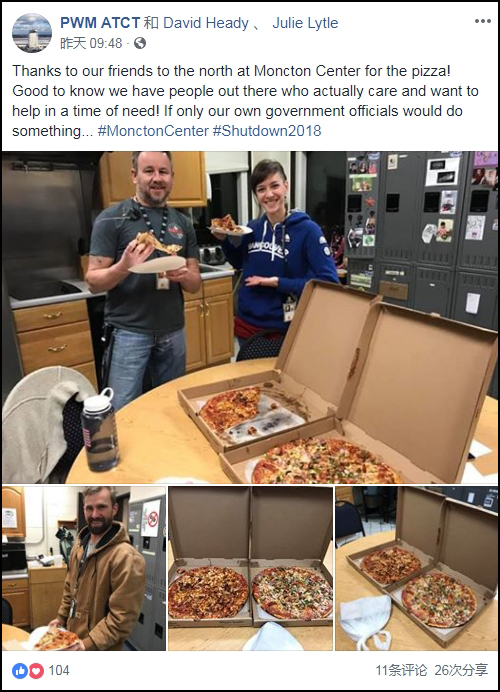The width and height of the screenshot is (500, 692).
Task: Open the right photo of pizzas on table
Action: click(x=417, y=568)
